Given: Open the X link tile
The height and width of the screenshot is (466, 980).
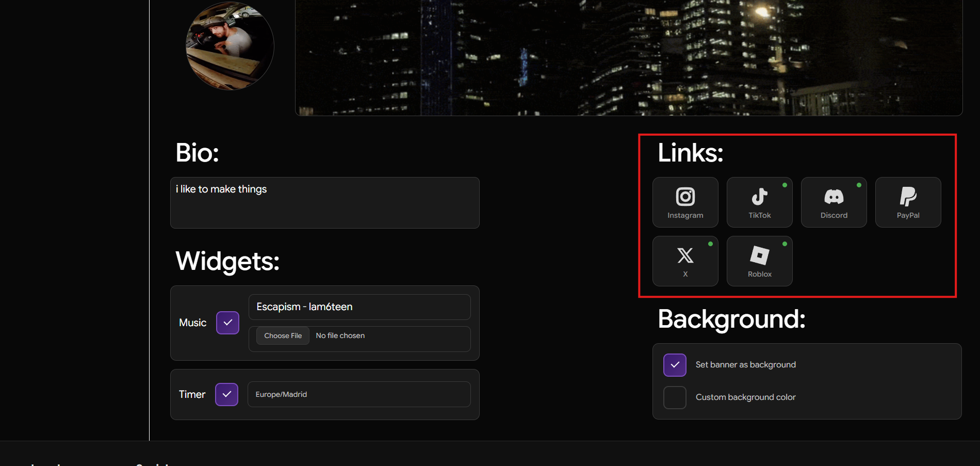Looking at the screenshot, I should (x=685, y=261).
